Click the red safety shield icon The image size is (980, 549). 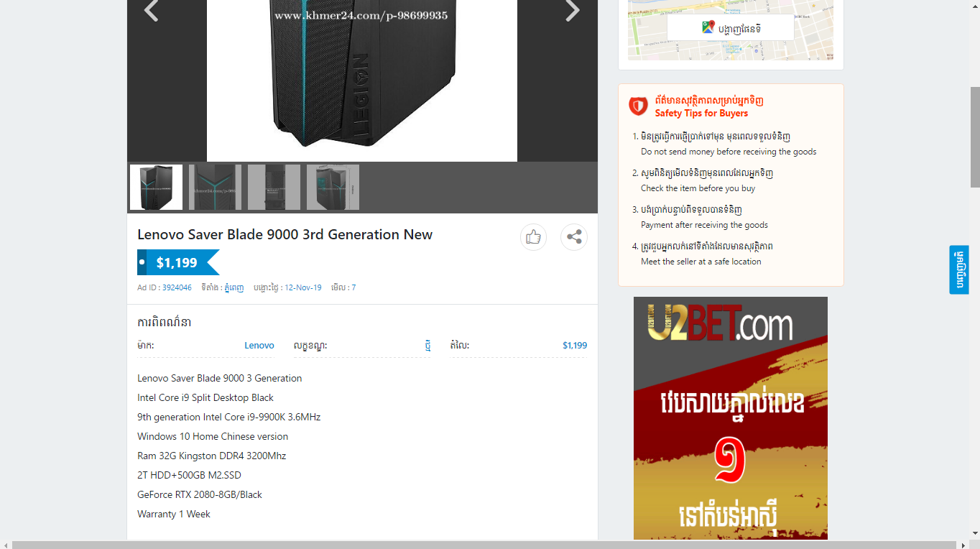tap(638, 106)
